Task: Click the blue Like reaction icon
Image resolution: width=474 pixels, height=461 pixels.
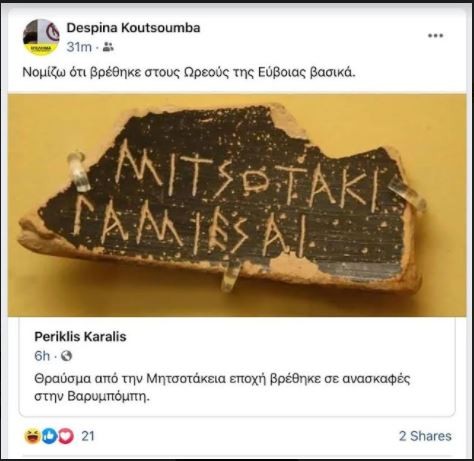Action: pyautogui.click(x=49, y=436)
